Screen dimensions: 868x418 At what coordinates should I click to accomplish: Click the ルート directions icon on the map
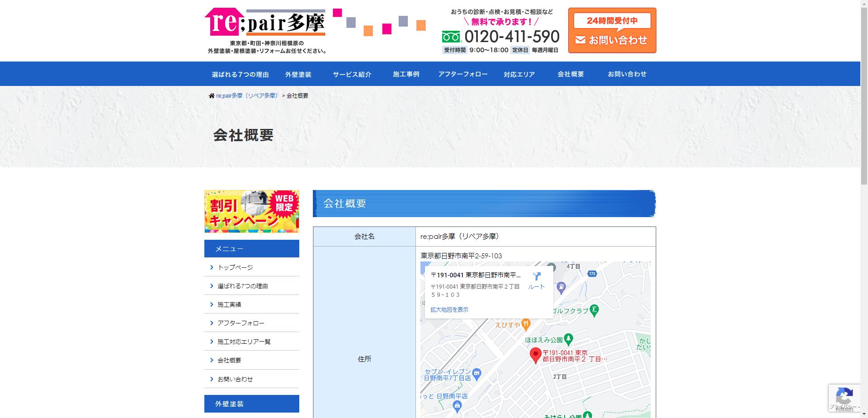pos(538,275)
